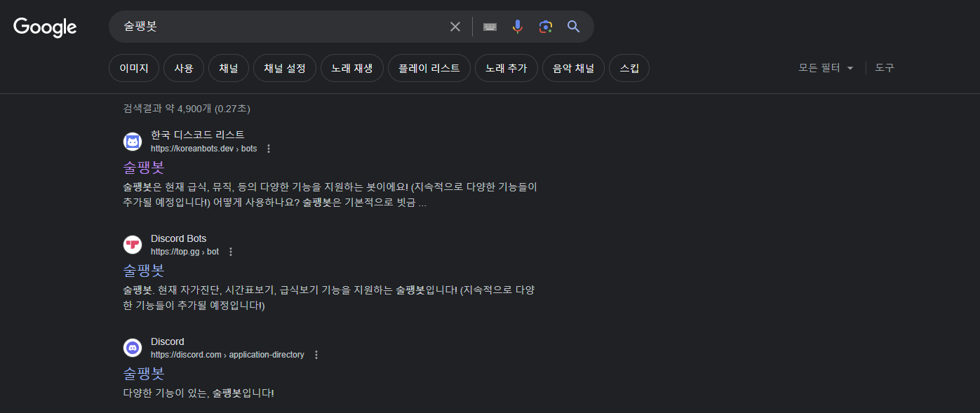Click the Discord Bots site name
The image size is (980, 413).
click(179, 238)
